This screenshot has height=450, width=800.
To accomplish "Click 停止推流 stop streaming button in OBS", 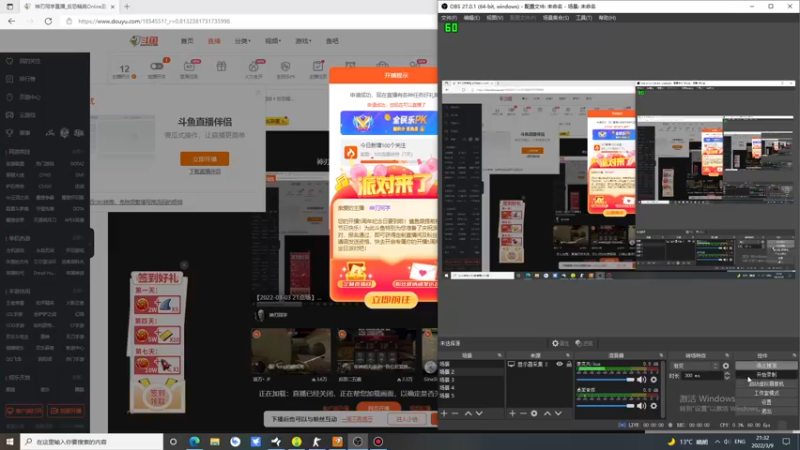I will pos(766,365).
